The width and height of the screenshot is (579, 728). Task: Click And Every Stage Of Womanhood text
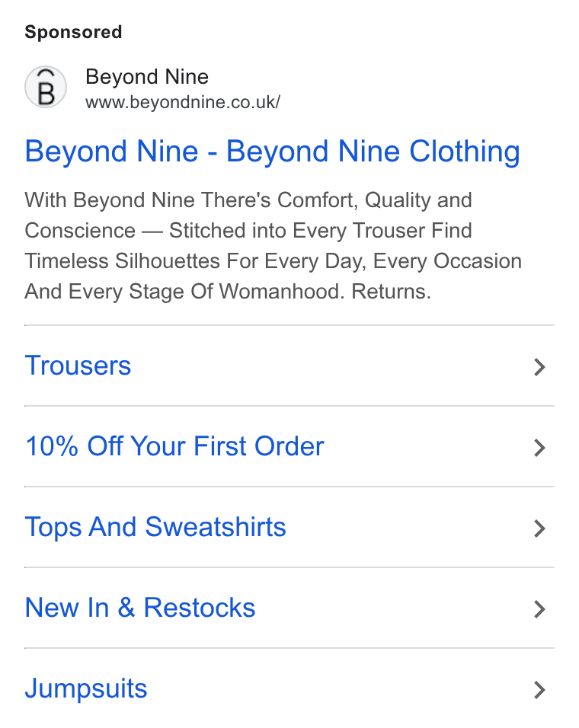click(184, 292)
